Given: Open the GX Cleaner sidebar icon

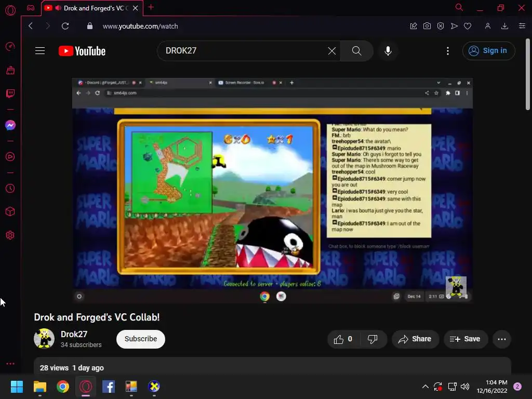Looking at the screenshot, I should coord(10,70).
